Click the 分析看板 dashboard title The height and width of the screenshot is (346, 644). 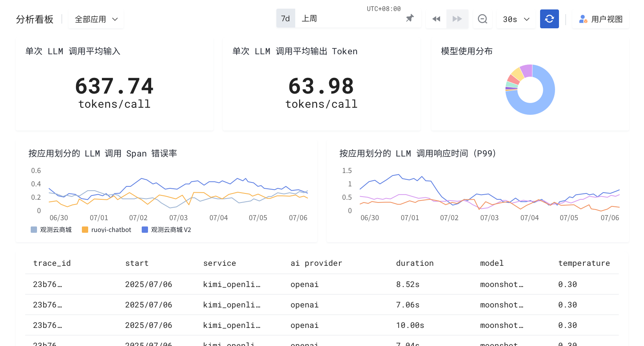click(x=35, y=19)
